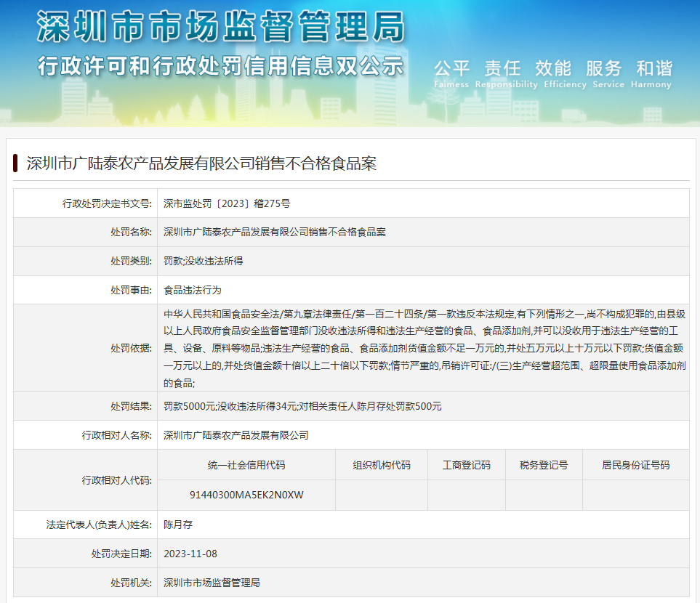Click the decision number 深市监处罚〔2023〕稽275号
The width and height of the screenshot is (700, 603).
tap(227, 203)
